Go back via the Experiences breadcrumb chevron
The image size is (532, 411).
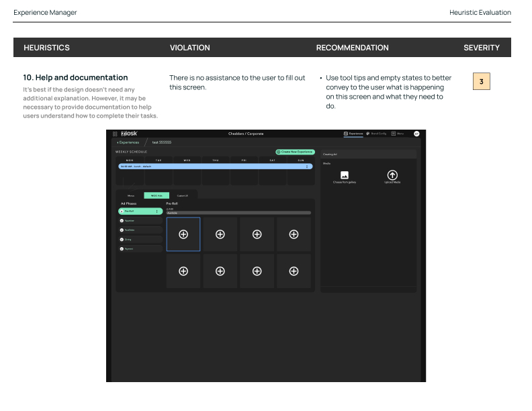pos(118,142)
